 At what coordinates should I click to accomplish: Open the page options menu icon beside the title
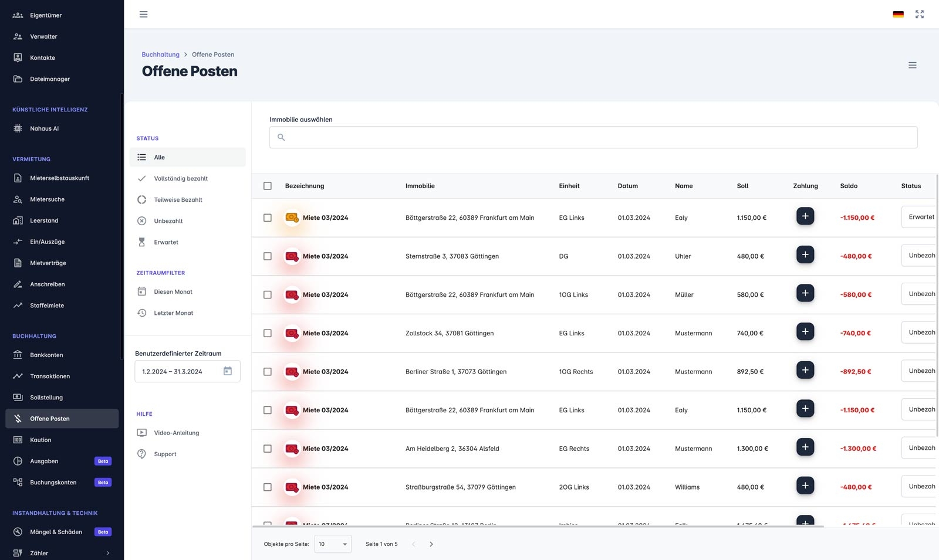coord(912,65)
